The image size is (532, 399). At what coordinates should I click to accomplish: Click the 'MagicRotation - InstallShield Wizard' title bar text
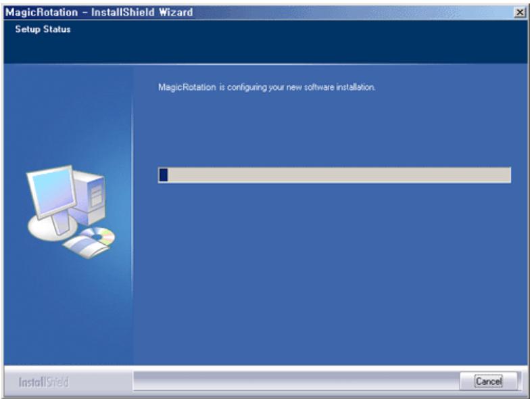coord(99,13)
